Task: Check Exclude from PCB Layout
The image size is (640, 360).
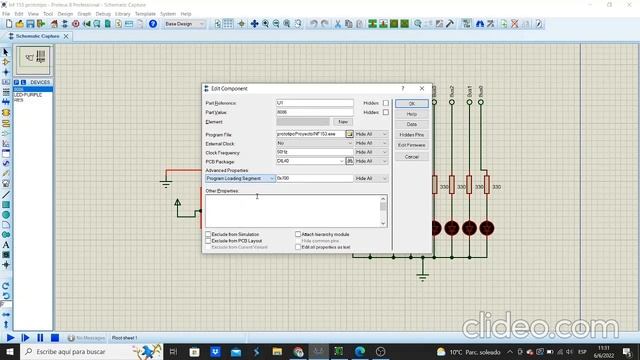Action: [208, 241]
